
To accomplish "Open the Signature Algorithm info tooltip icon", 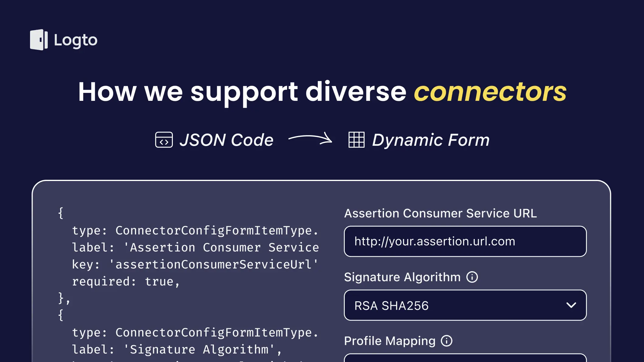I will coord(473,277).
